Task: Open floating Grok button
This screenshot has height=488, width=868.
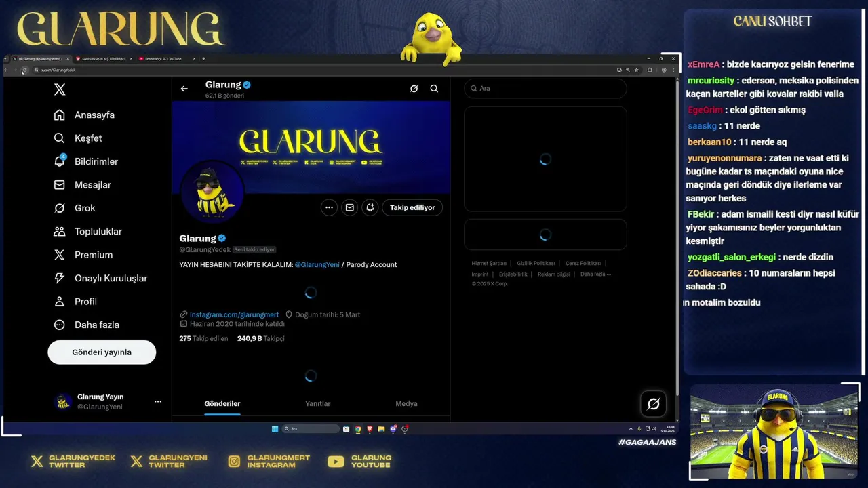Action: 654,404
